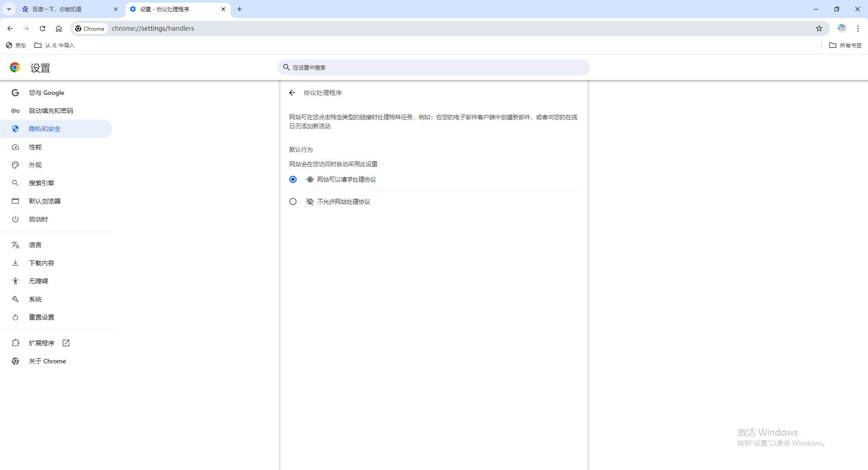Open 默认浏览器 settings section

(57, 201)
